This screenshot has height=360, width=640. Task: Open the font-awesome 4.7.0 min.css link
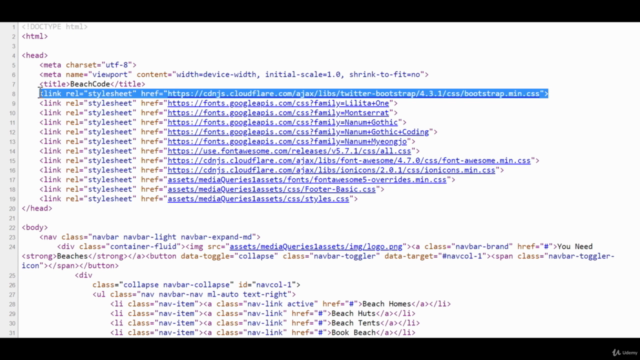349,160
